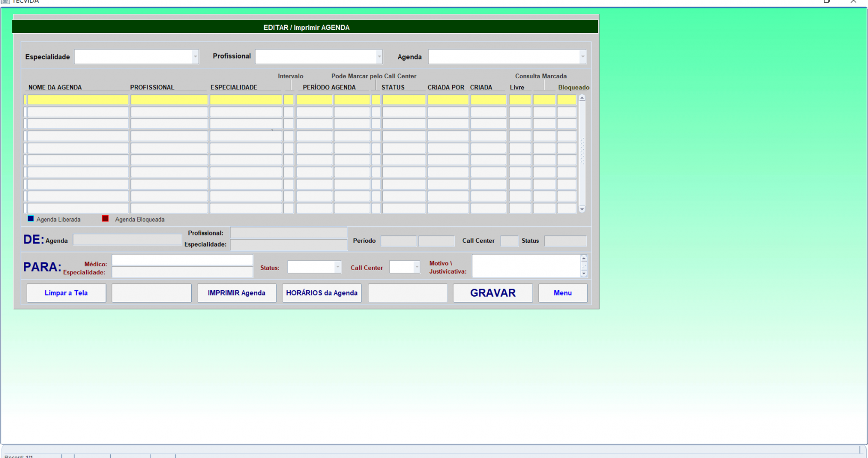This screenshot has width=868, height=458.
Task: Save changes with the GRAVAR button
Action: tap(493, 293)
